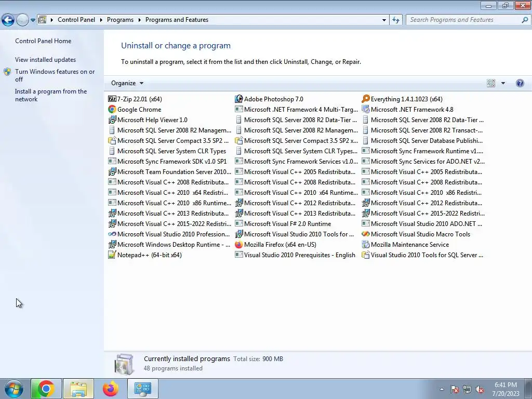The height and width of the screenshot is (399, 532).
Task: Select the Mozilla Firefox (x64 en-US) icon
Action: pyautogui.click(x=239, y=245)
